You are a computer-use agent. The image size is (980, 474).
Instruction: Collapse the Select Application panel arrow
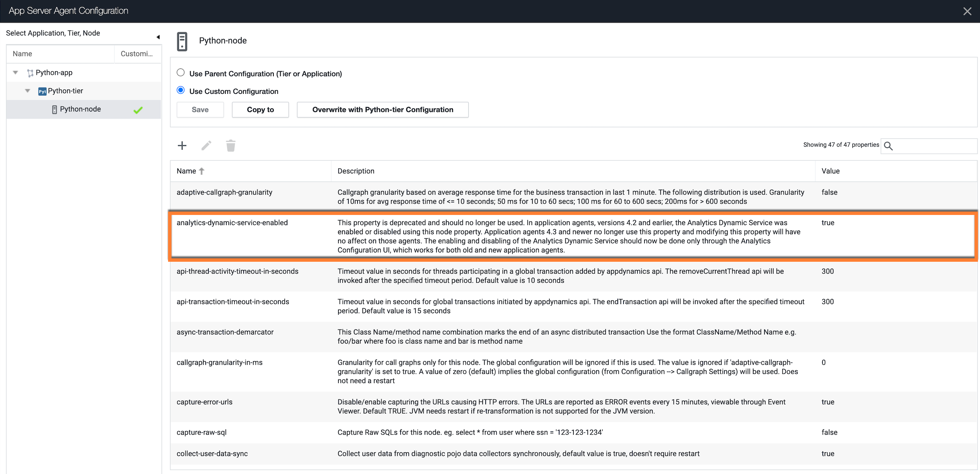click(x=158, y=37)
